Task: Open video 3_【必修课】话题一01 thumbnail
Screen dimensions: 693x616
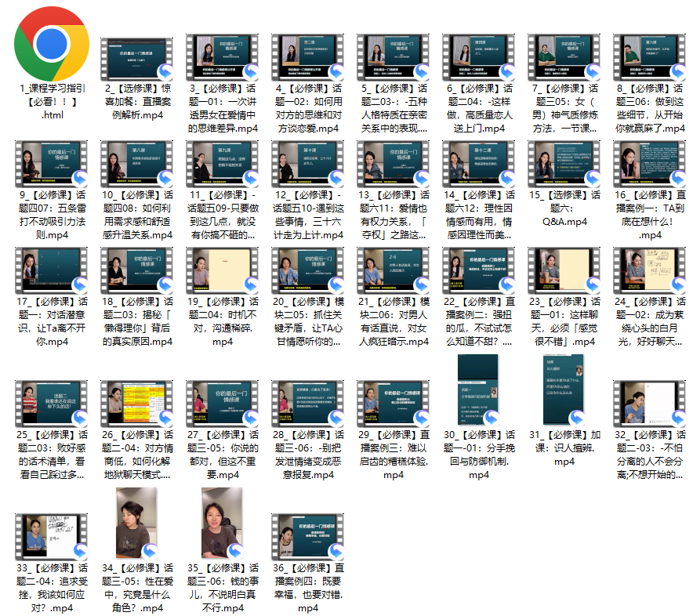Action: coord(223,56)
